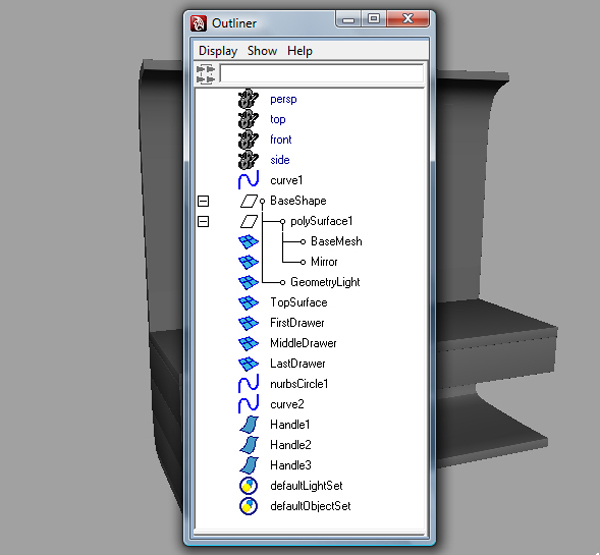Open the Display menu
Viewport: 600px width, 555px height.
click(x=218, y=51)
